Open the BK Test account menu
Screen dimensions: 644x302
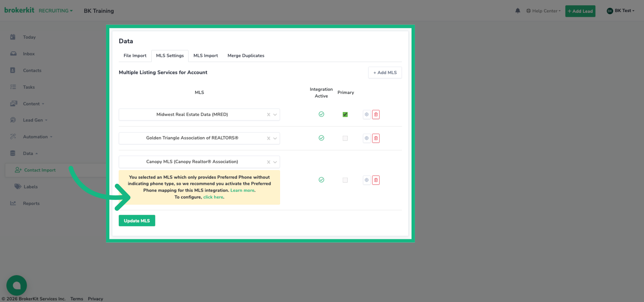[x=621, y=11]
